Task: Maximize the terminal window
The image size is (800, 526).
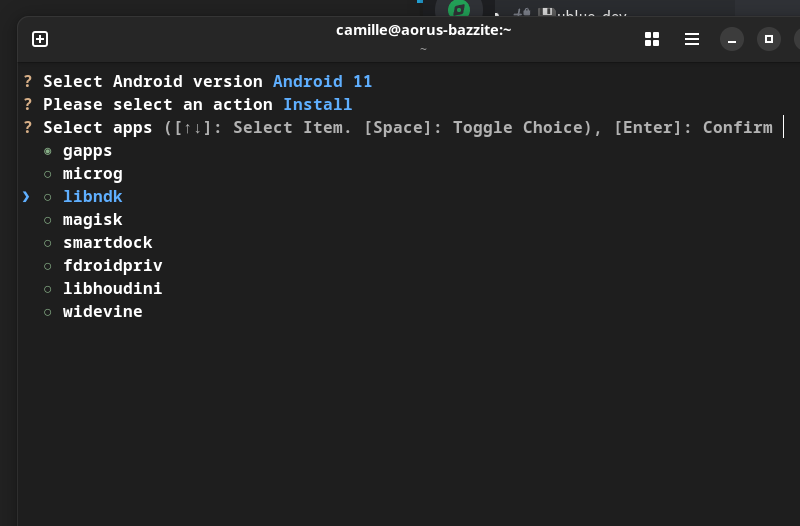Action: point(768,40)
